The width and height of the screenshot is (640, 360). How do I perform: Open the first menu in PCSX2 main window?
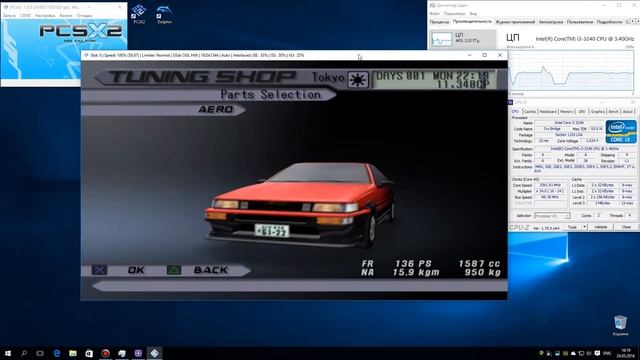(9, 16)
